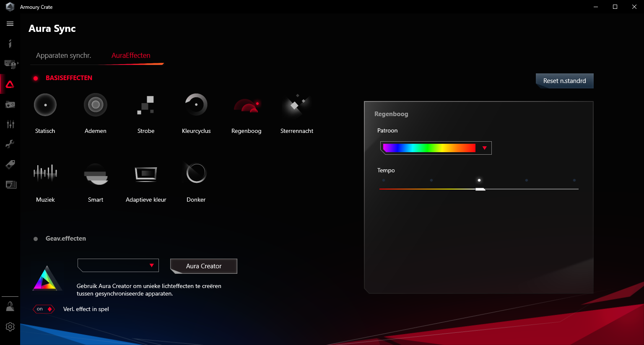Expand the hamburger navigation menu

10,24
